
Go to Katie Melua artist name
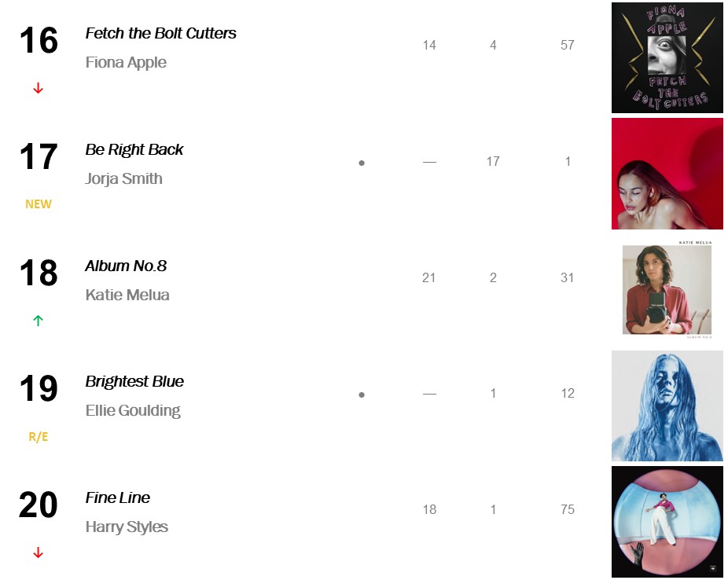point(127,296)
